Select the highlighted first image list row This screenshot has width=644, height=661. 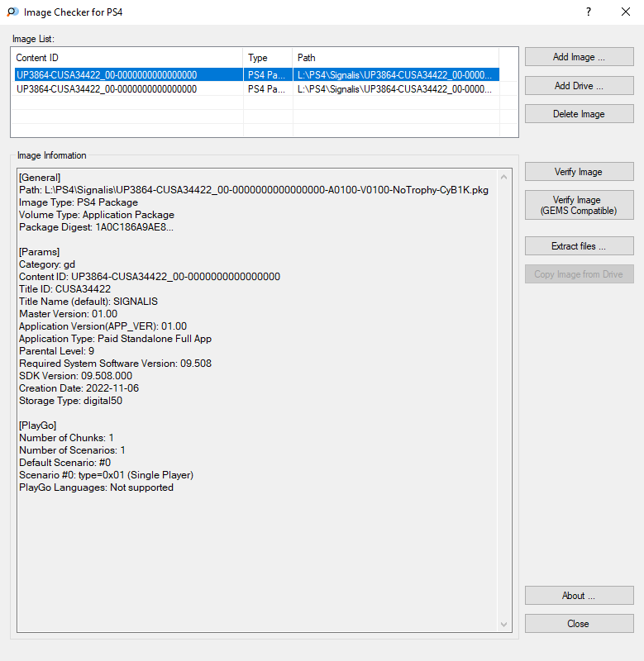tap(257, 75)
